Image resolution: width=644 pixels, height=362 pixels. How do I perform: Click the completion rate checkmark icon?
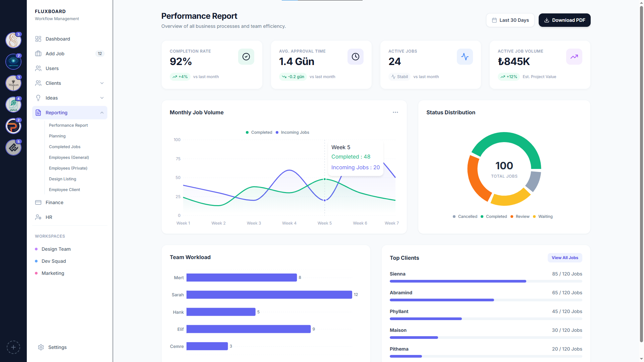[246, 57]
